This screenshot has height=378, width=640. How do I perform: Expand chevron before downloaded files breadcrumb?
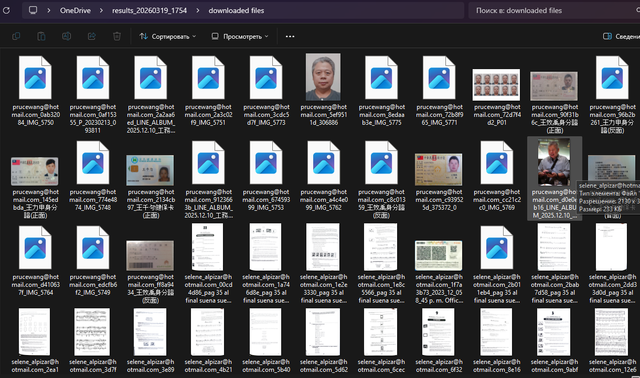[198, 11]
